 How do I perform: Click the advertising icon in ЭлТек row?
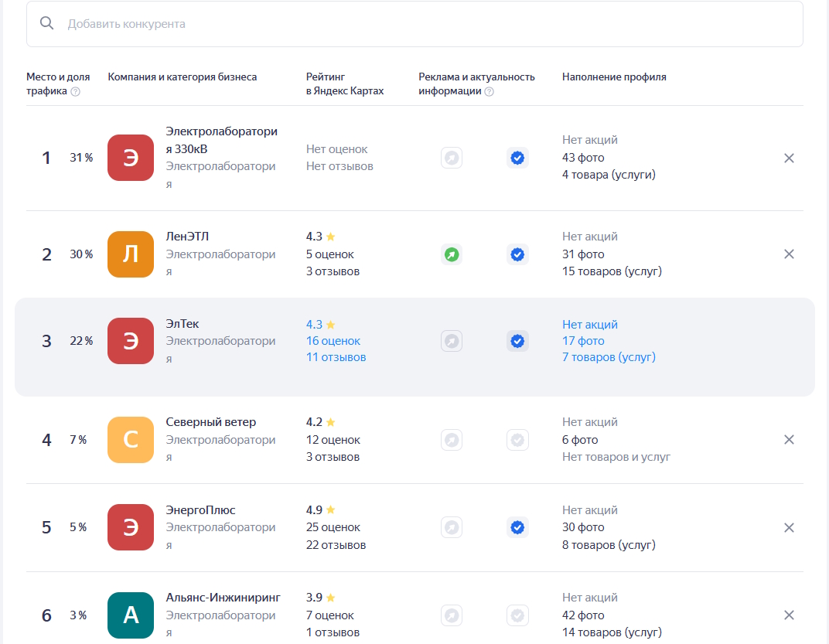click(x=452, y=341)
